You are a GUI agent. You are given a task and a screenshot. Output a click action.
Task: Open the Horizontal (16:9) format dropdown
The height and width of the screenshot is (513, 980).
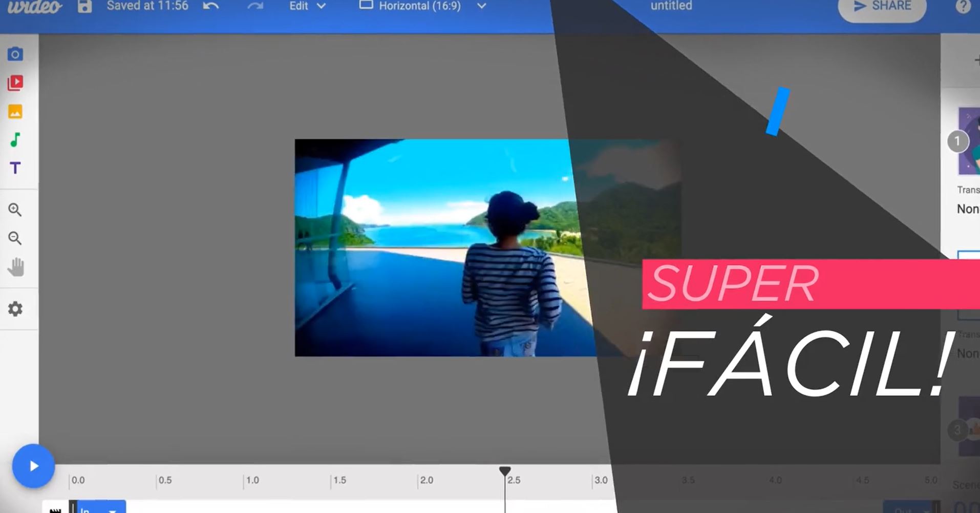point(422,6)
